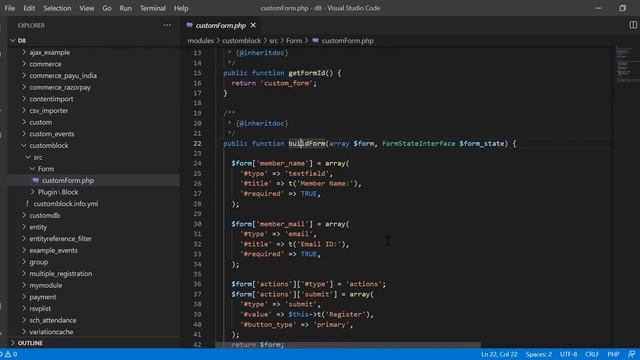Expand the mymodule folder
Image resolution: width=640 pixels, height=360 pixels.
24,285
